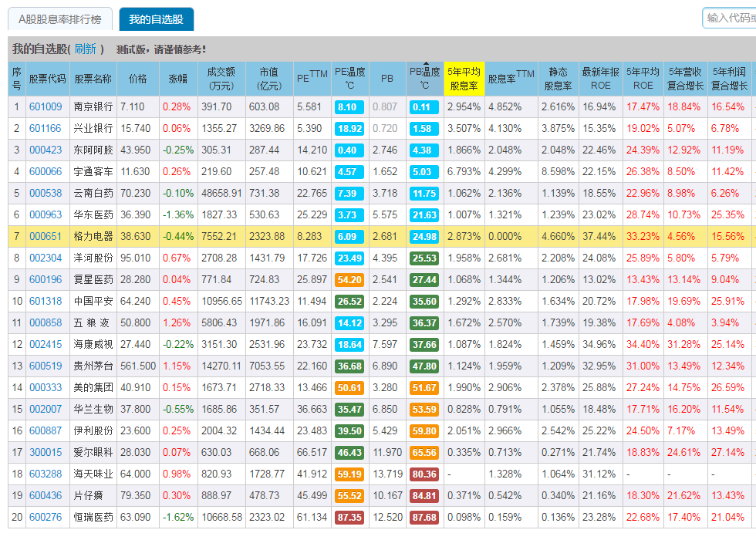
Task: Open stock code 601166 link
Action: [46, 128]
